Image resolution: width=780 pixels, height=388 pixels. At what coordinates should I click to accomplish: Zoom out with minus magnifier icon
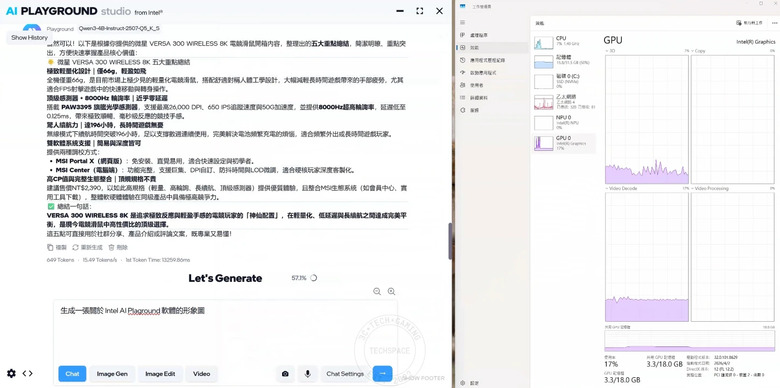click(377, 291)
